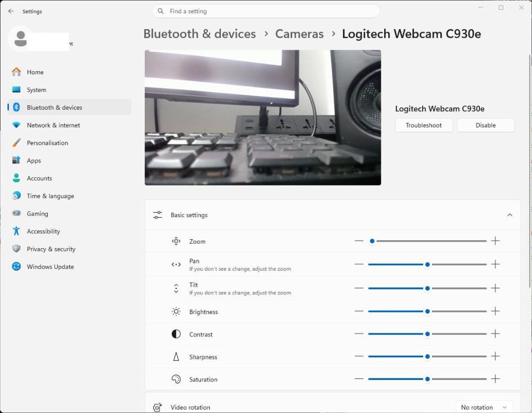532x413 pixels.
Task: Disable the Logitech webcam
Action: (x=486, y=125)
